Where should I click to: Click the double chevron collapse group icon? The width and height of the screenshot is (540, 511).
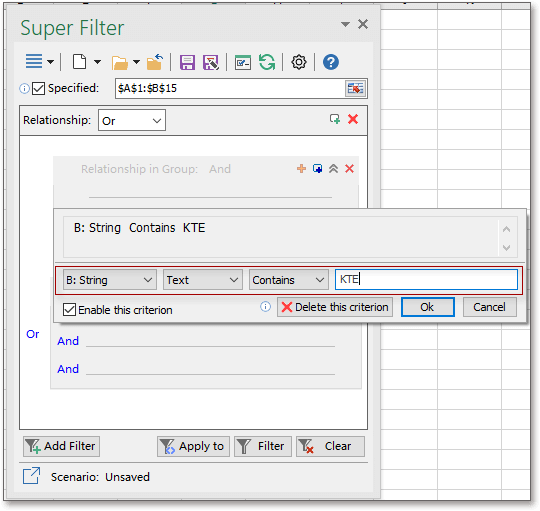[333, 169]
